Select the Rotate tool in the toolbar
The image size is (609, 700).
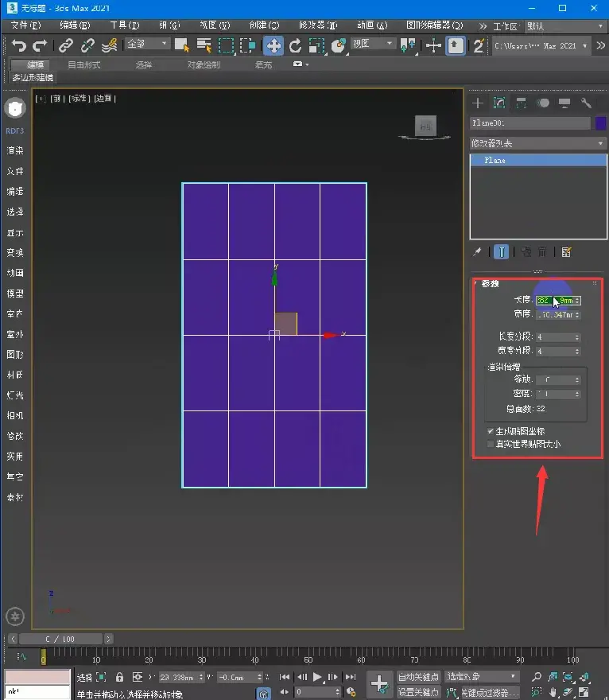[x=295, y=45]
